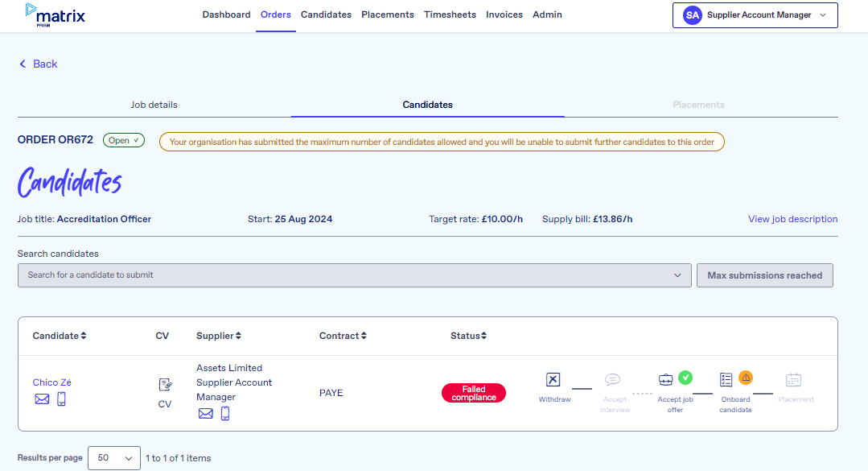The image size is (868, 471).
Task: Click PAYE contract cell
Action: click(331, 393)
